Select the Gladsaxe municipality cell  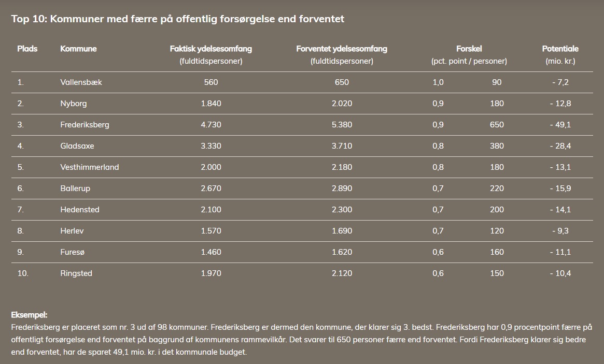(77, 146)
